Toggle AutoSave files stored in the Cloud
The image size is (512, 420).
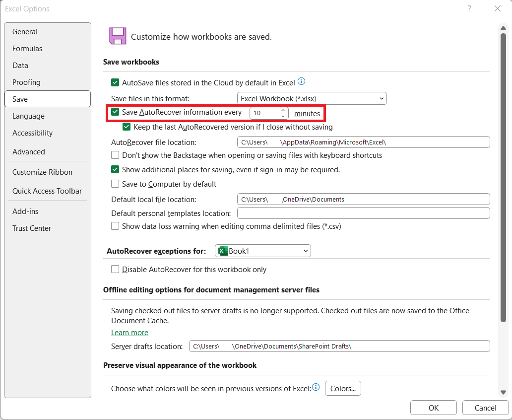(x=115, y=82)
